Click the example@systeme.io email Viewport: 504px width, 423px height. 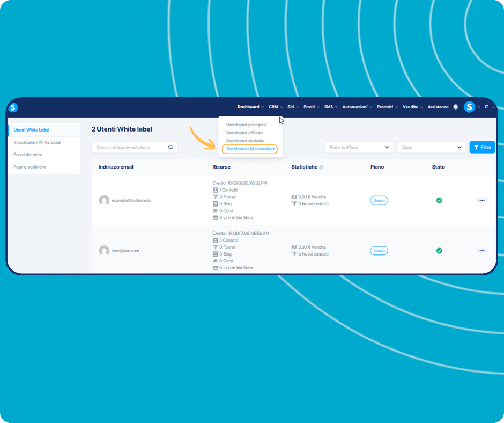coord(131,200)
